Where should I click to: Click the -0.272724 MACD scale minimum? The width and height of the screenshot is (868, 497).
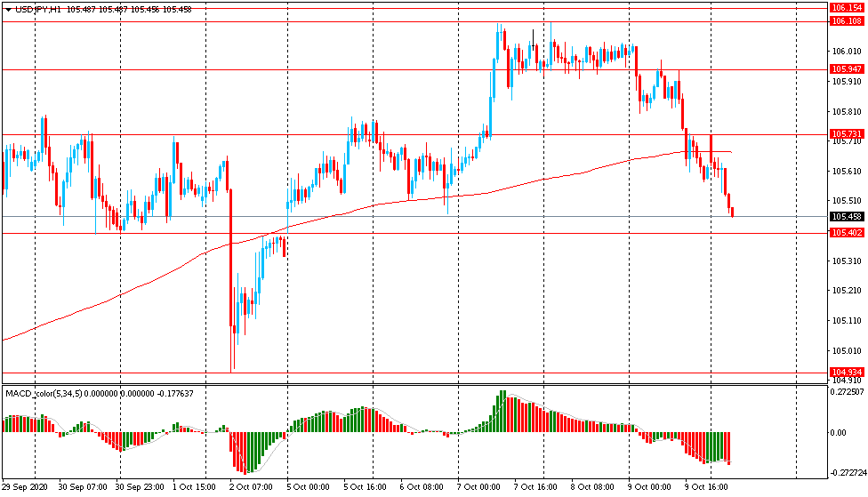(848, 473)
